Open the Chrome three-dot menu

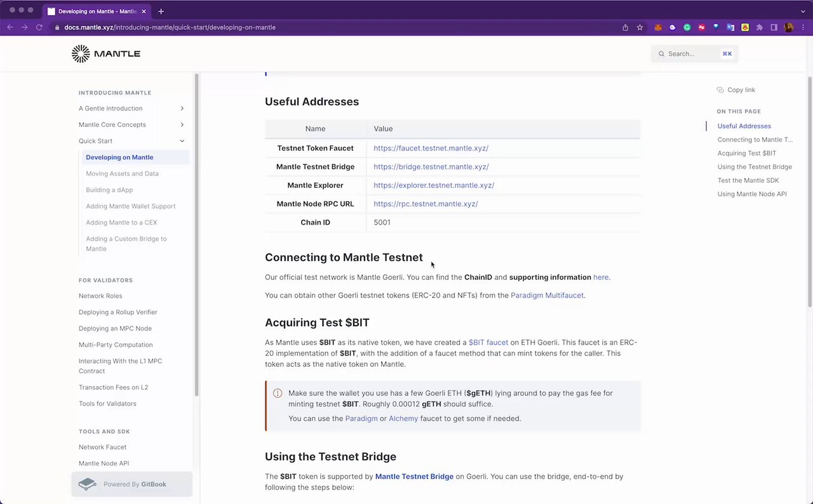click(x=803, y=27)
